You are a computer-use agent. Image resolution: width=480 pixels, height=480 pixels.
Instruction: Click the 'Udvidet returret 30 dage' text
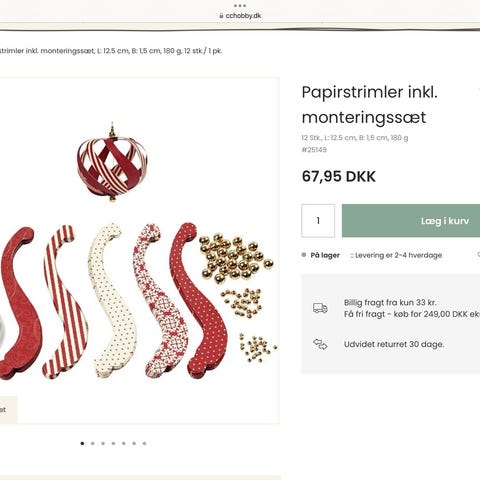tap(394, 344)
